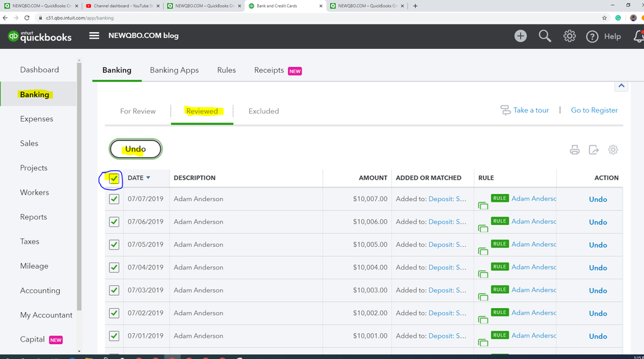Click rule copy icon in 07/06/2019 row
The height and width of the screenshot is (359, 644).
click(483, 228)
